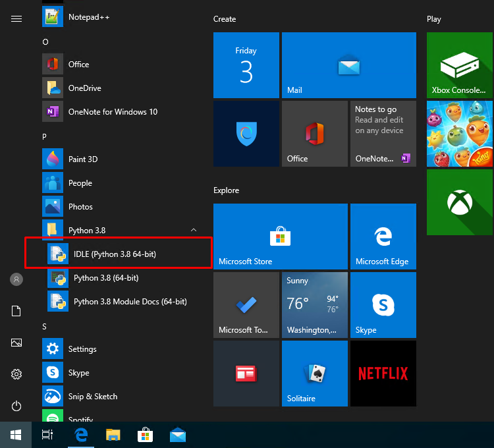494x448 pixels.
Task: Open Edge from the taskbar
Action: pos(81,435)
